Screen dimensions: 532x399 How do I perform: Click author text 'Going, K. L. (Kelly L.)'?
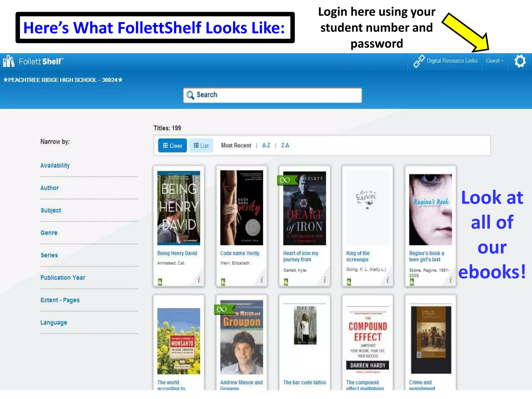click(x=366, y=269)
